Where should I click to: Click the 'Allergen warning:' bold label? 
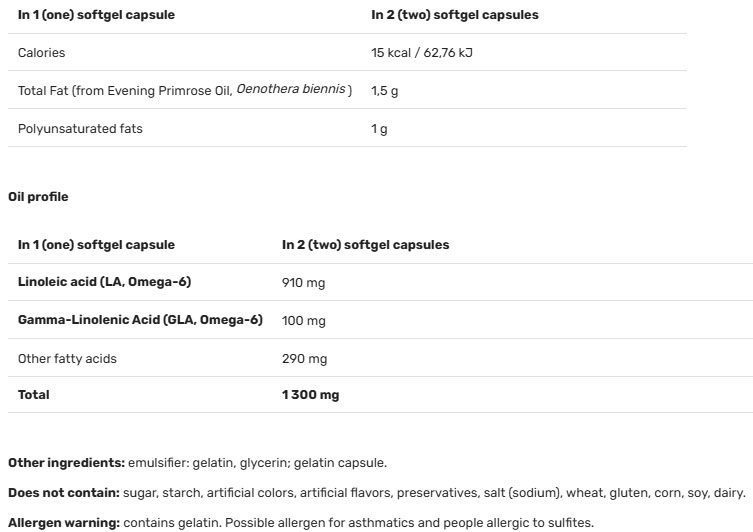point(64,522)
